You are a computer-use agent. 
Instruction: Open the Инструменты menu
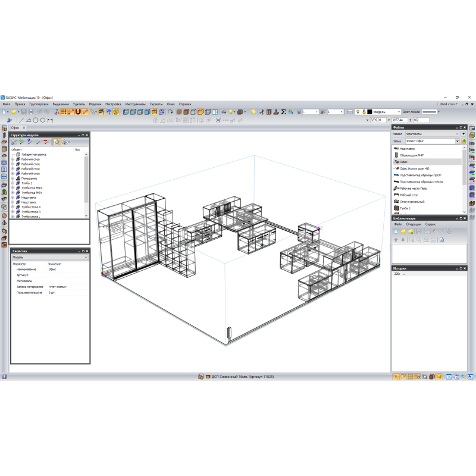click(135, 104)
